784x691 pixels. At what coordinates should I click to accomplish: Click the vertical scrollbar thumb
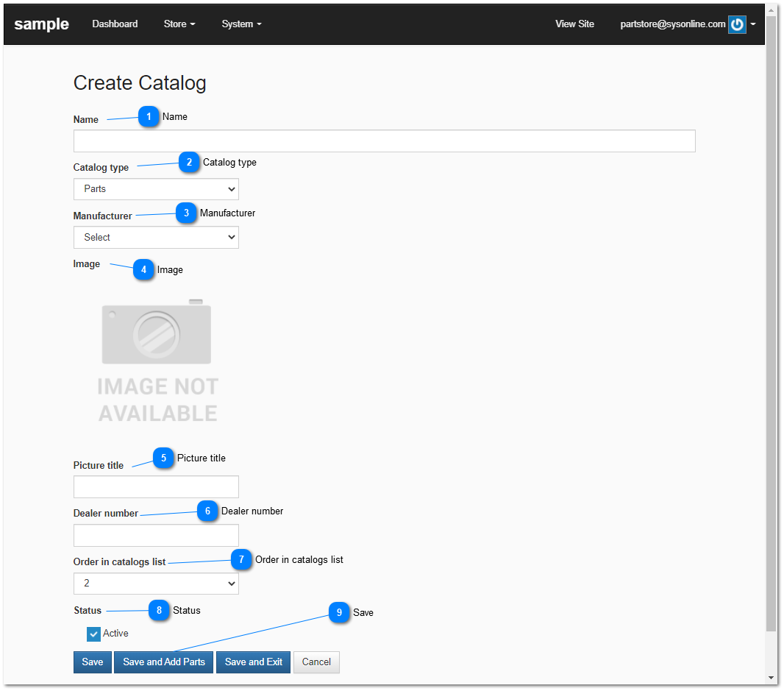click(771, 325)
